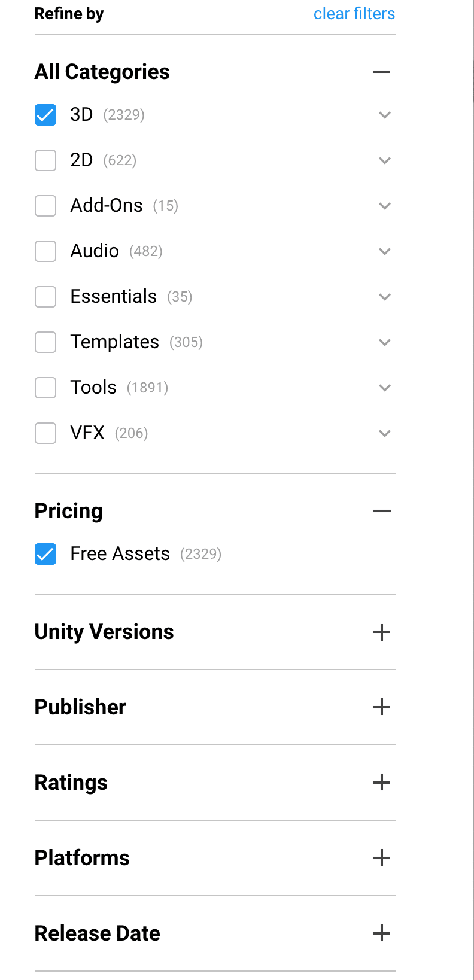Enable the 2D category checkbox
474x980 pixels.
[x=45, y=160]
